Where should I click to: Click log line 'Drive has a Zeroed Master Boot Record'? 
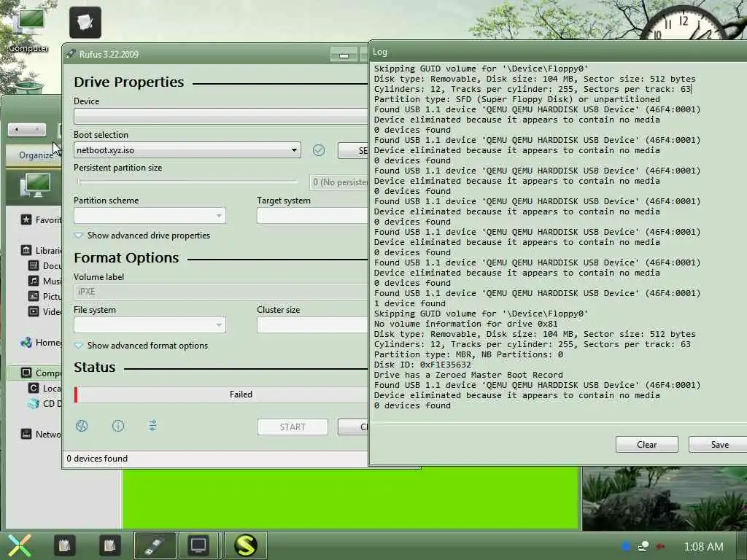[468, 375]
